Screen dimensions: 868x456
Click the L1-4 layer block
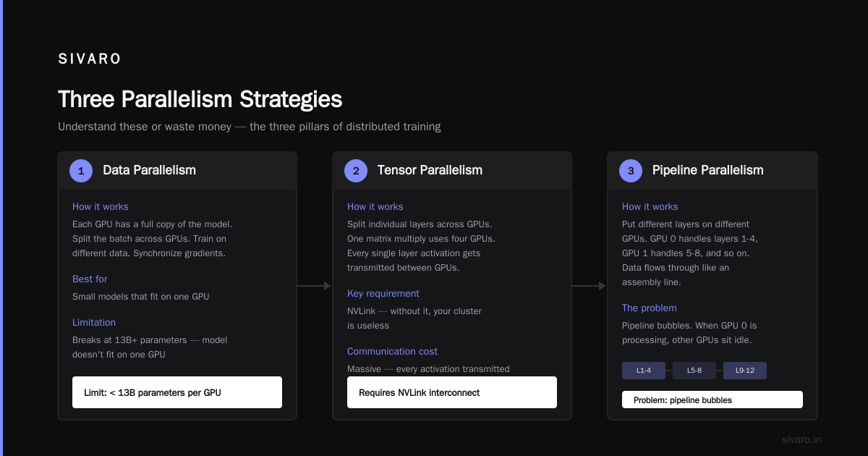[x=644, y=371]
